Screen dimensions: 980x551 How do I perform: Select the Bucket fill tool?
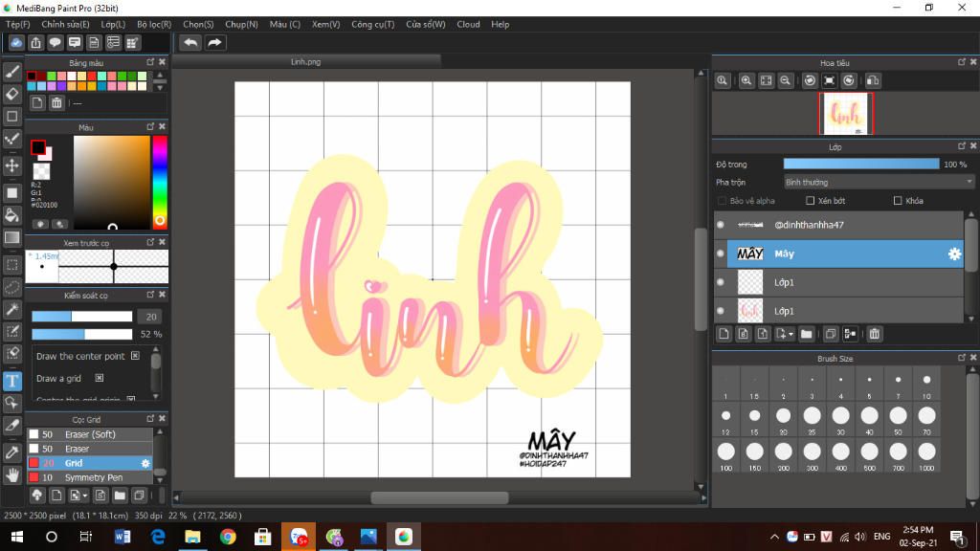[x=11, y=215]
